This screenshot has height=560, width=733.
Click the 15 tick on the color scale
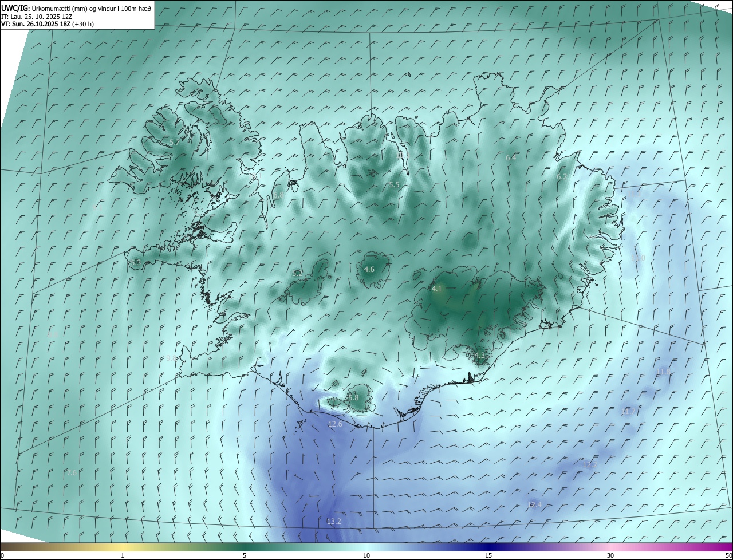point(488,555)
